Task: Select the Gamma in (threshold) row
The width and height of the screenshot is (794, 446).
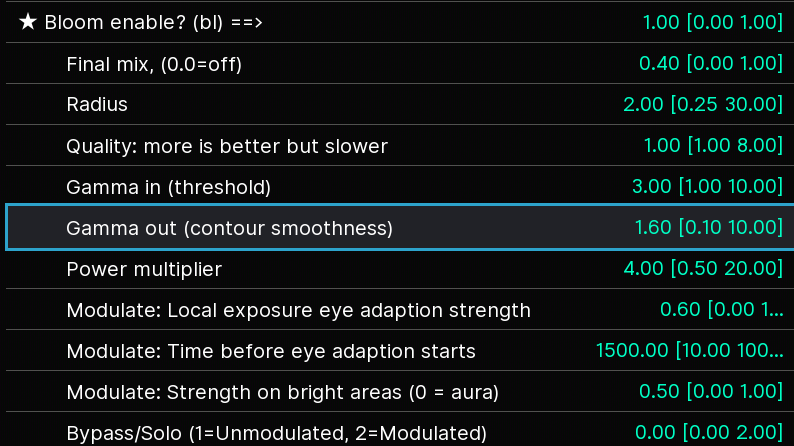Action: [400, 186]
